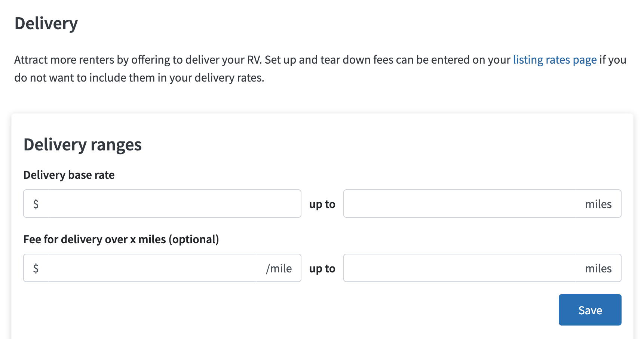Click the Save button
The image size is (644, 339).
590,310
